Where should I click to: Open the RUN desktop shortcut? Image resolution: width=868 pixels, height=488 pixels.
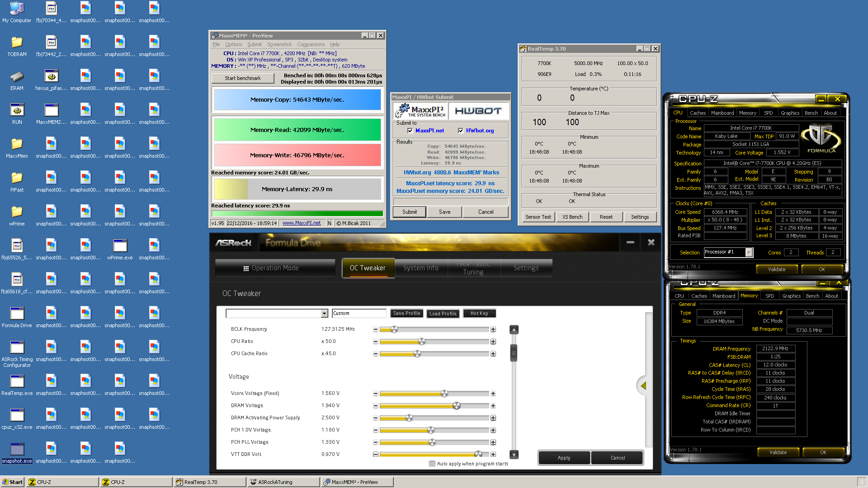(17, 114)
